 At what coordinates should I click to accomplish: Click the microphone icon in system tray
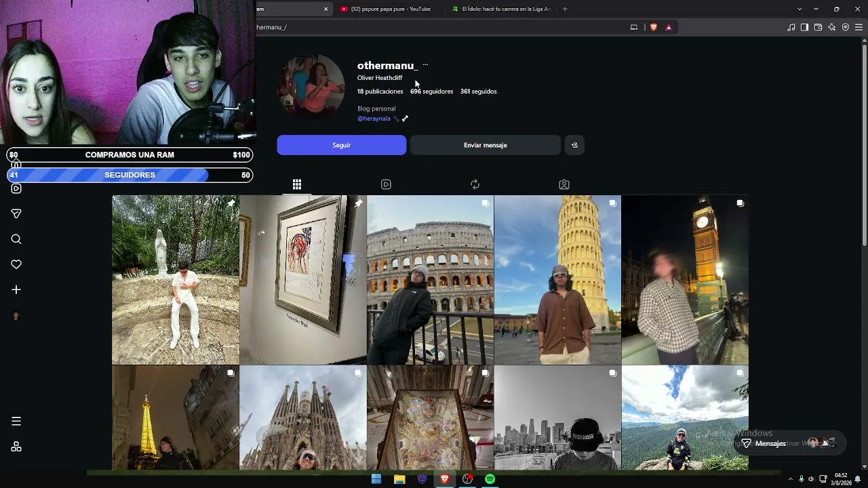[x=801, y=479]
